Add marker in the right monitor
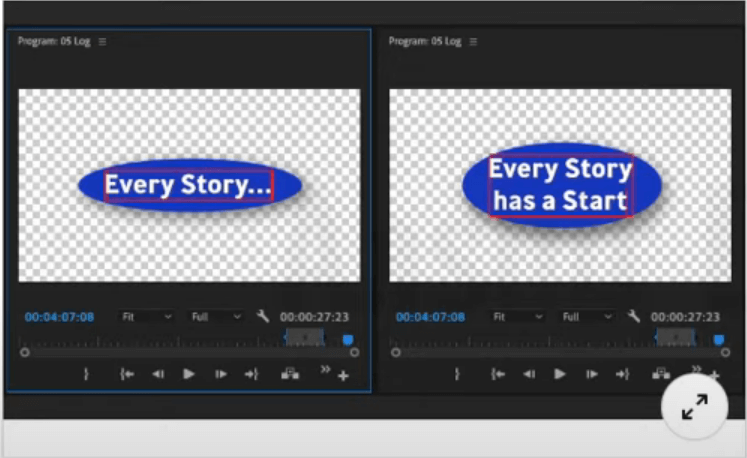The width and height of the screenshot is (747, 458). (458, 374)
